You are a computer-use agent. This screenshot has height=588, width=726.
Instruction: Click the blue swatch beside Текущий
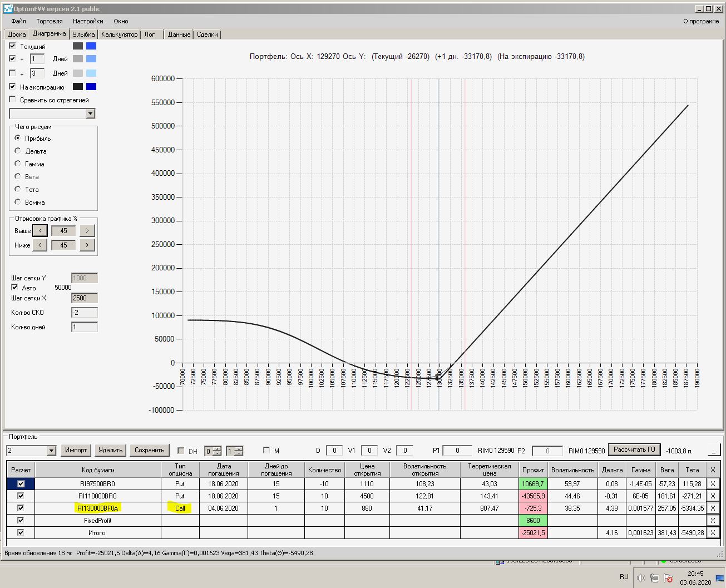pos(91,46)
